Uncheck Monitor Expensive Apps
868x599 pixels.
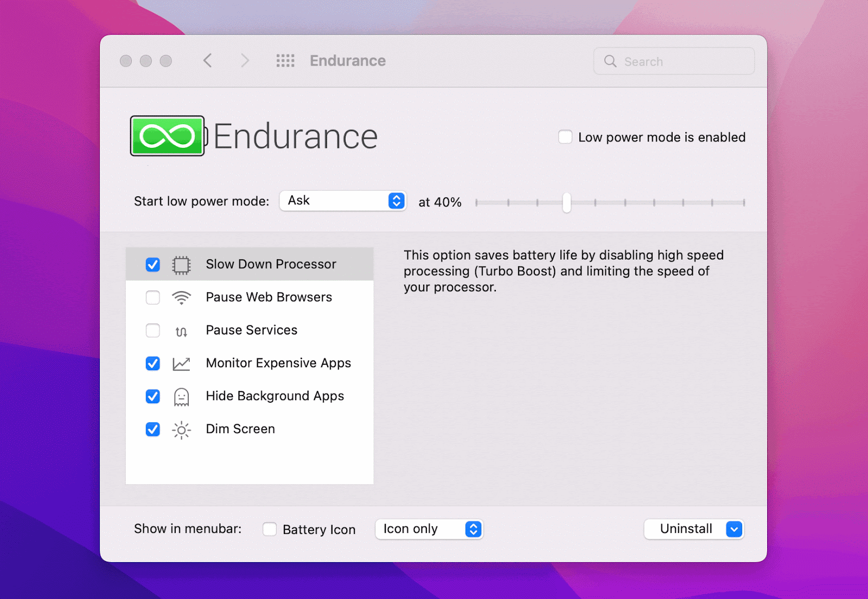[153, 363]
